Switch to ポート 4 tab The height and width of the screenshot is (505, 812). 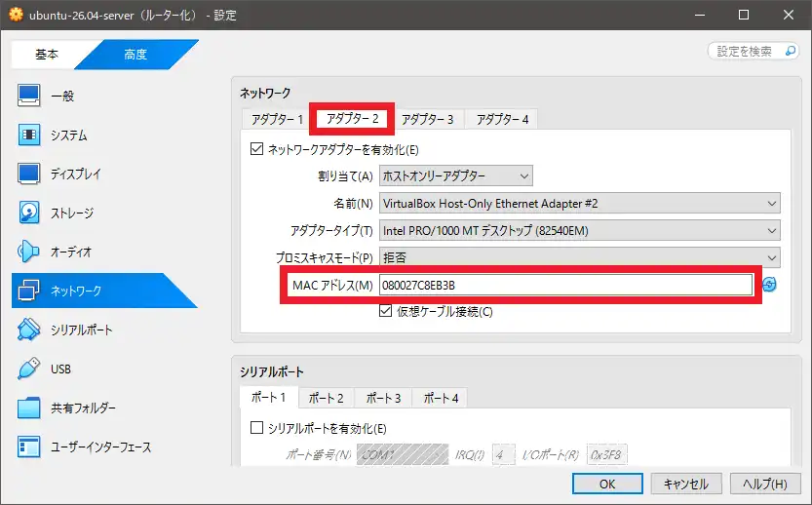(442, 399)
